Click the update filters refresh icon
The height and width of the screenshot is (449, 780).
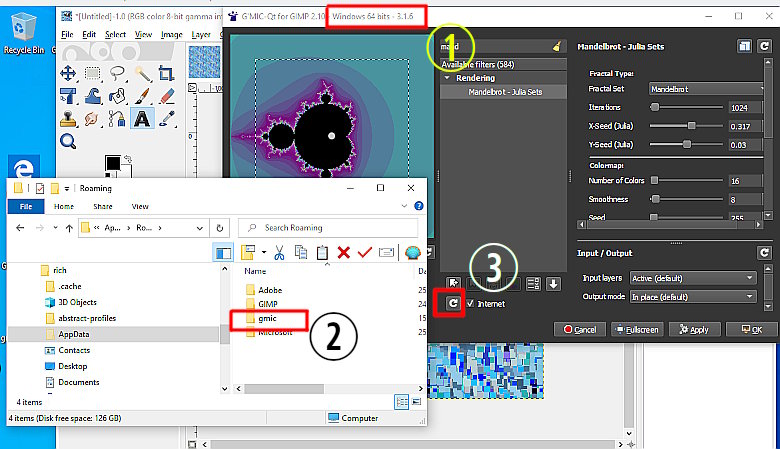[453, 303]
